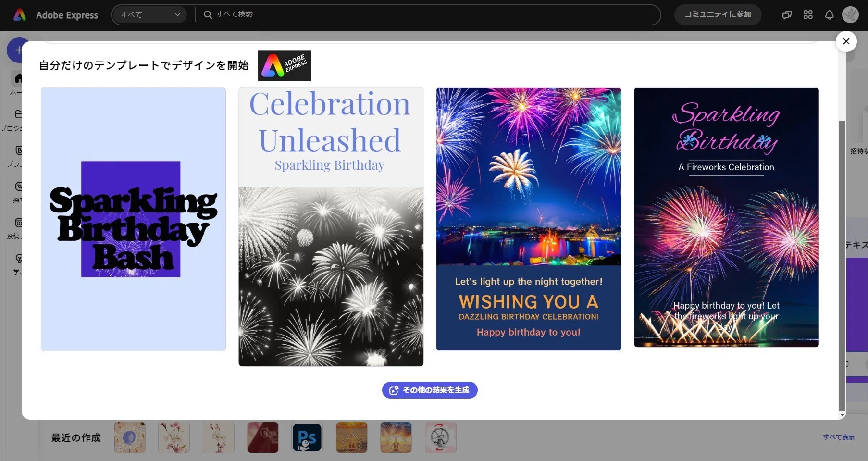Open the chat feedback icon in header
868x461 pixels.
pos(787,15)
